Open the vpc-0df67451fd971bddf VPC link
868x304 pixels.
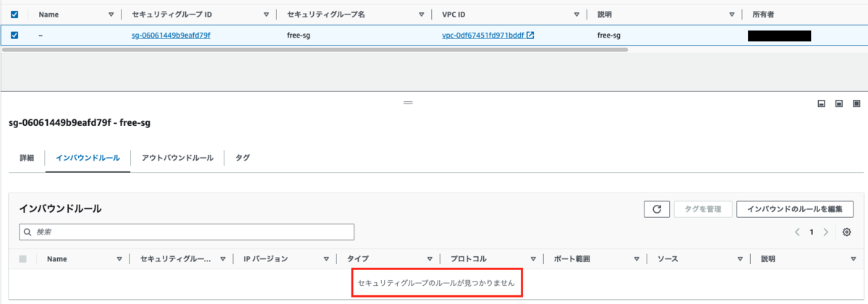482,35
